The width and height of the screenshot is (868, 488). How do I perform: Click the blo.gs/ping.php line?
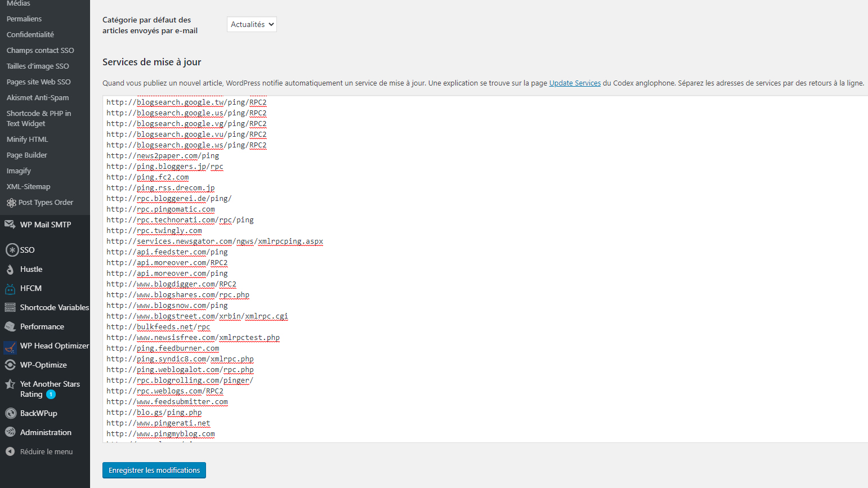(154, 413)
